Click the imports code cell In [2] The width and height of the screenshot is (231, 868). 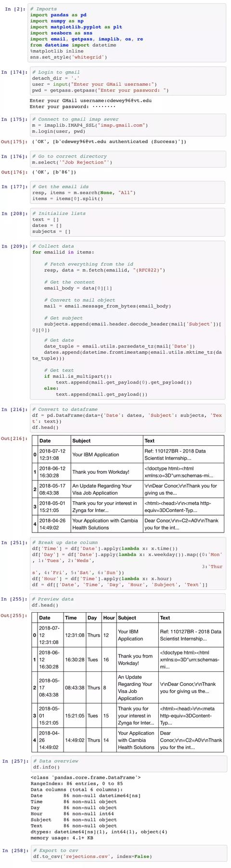click(x=127, y=33)
